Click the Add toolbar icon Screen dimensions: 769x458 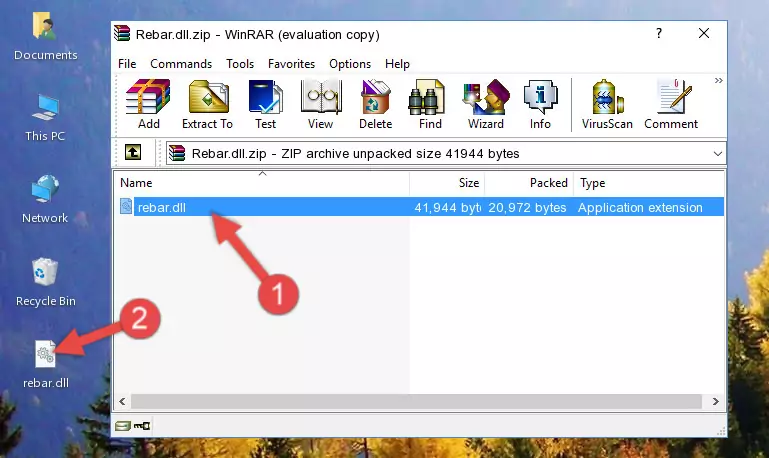click(148, 104)
